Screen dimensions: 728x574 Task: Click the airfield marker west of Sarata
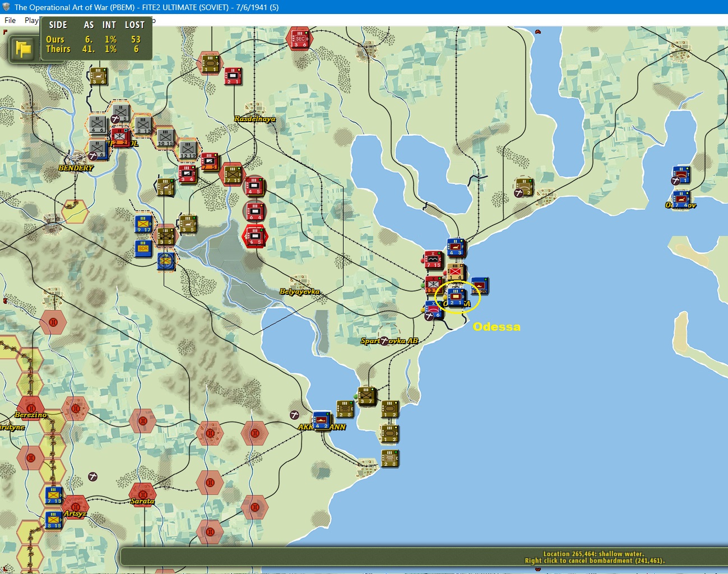tap(93, 476)
